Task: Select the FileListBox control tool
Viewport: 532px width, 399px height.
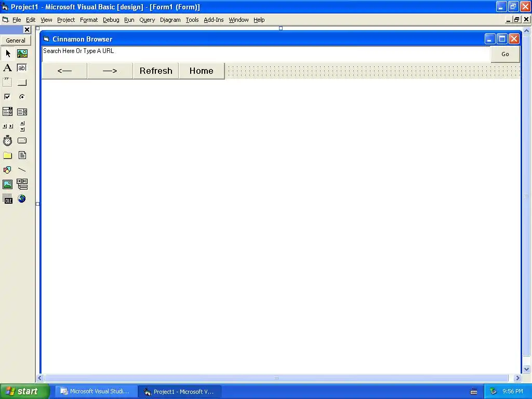Action: click(22, 155)
